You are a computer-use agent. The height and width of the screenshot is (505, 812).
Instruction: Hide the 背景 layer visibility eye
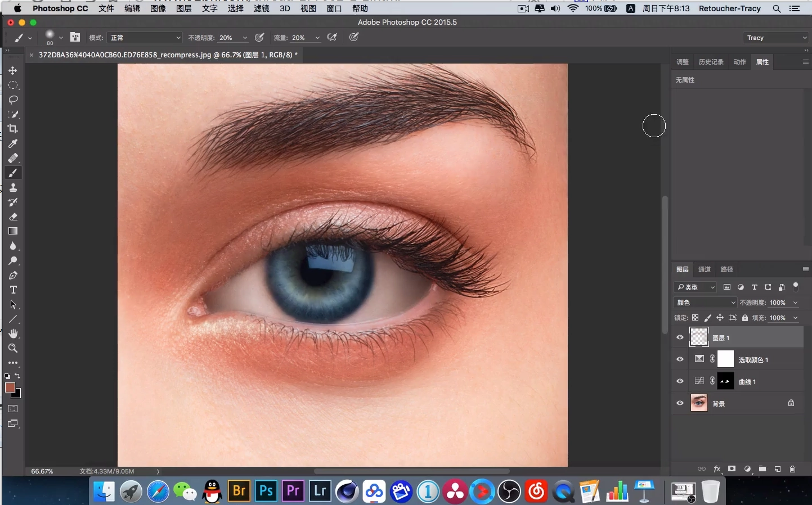[x=680, y=403]
